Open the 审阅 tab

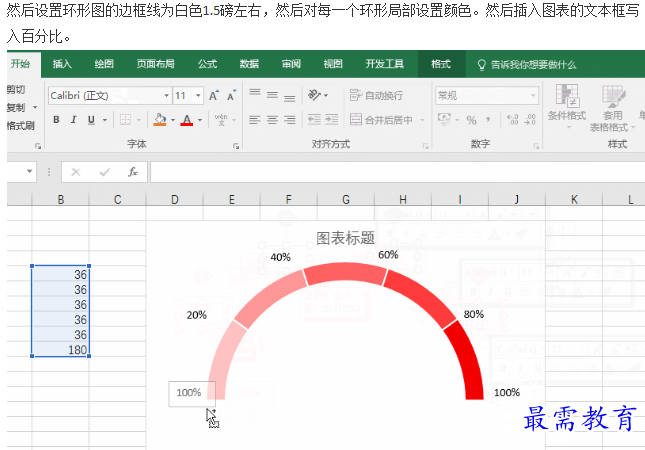tap(291, 64)
